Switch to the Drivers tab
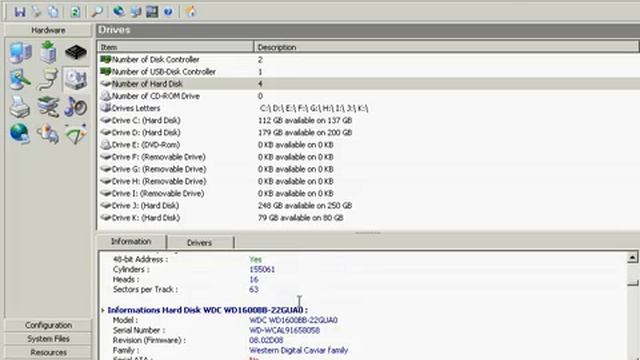640x360 pixels. [200, 243]
